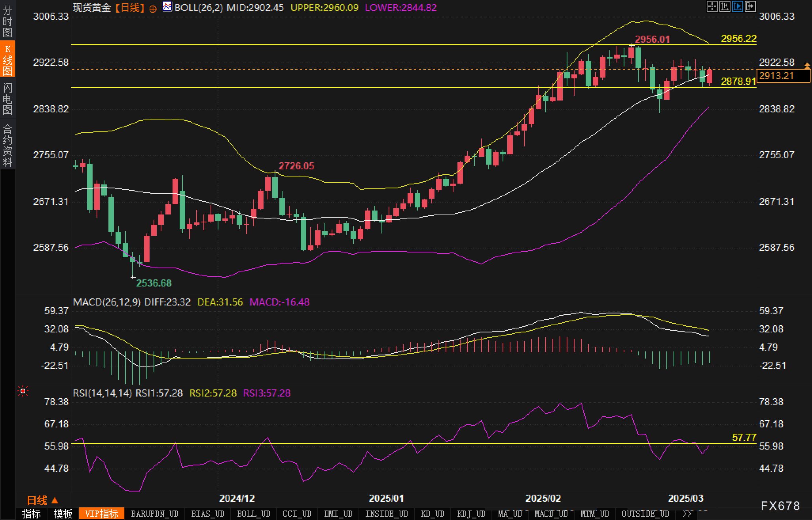Viewport: 812px width, 520px height.
Task: Toggle the VIP指标 highlighted tab
Action: 102,514
